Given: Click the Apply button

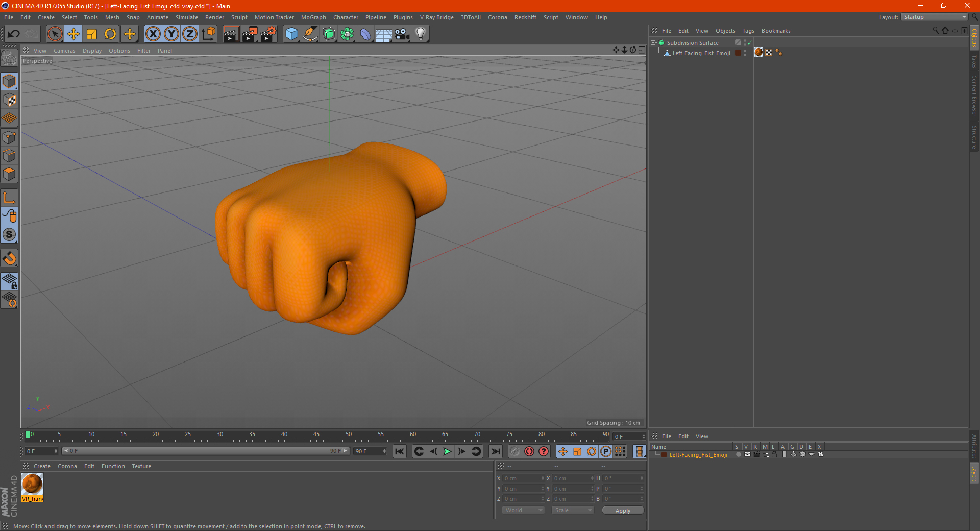Looking at the screenshot, I should click(x=623, y=511).
